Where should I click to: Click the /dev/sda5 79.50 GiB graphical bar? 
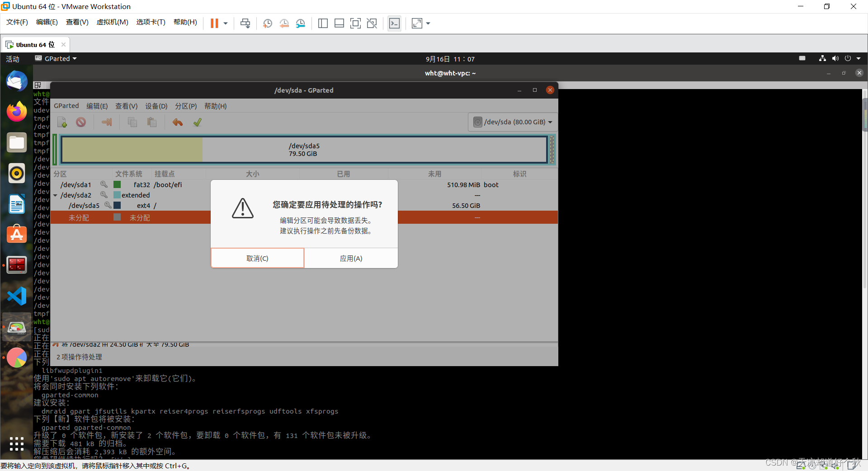point(304,150)
